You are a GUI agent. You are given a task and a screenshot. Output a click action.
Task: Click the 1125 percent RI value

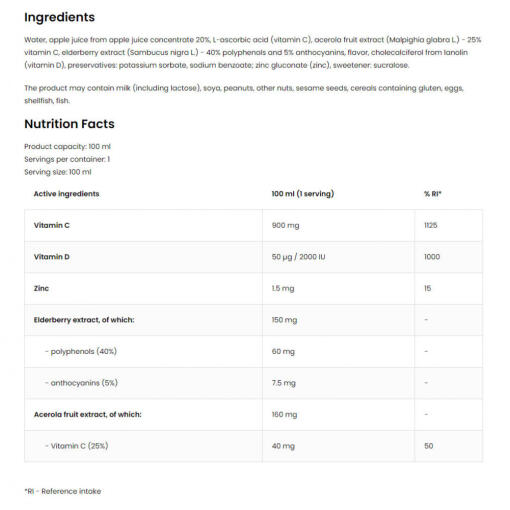[x=430, y=225]
